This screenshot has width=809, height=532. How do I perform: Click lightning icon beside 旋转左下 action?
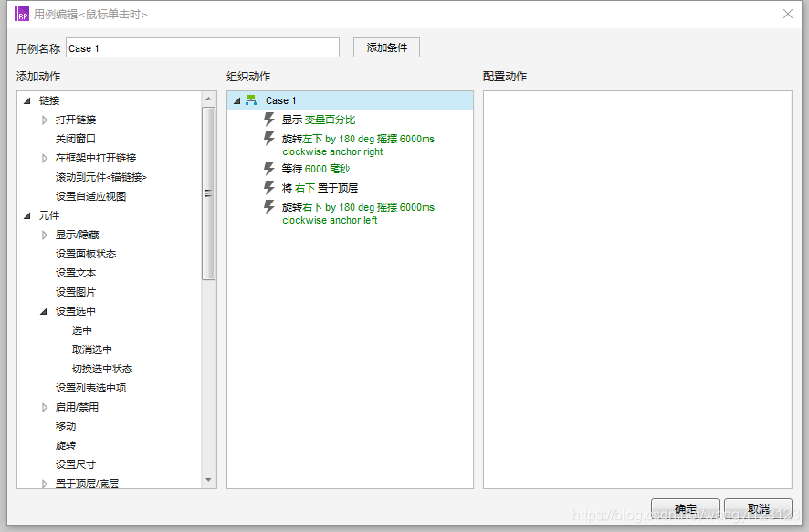[x=268, y=139]
